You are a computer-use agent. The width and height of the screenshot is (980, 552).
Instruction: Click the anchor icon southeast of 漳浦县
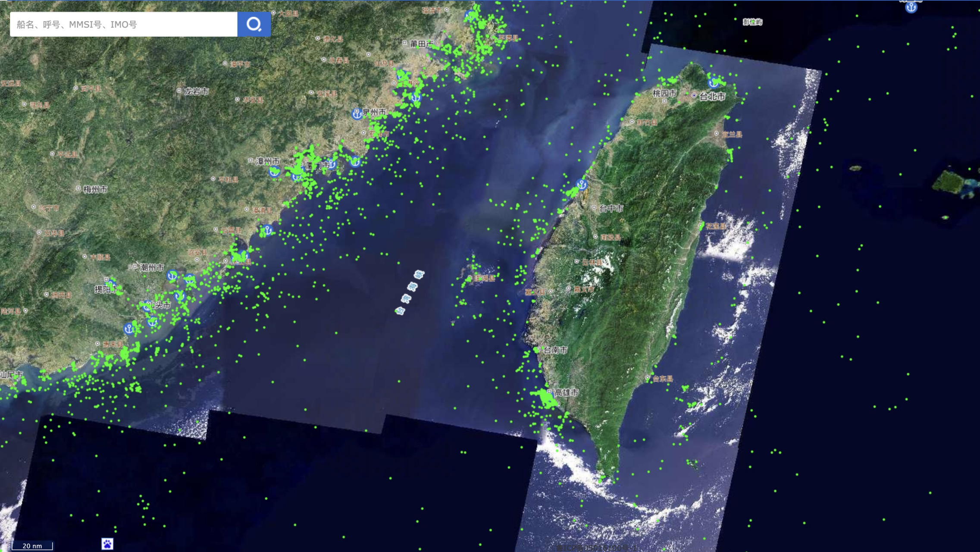click(267, 230)
